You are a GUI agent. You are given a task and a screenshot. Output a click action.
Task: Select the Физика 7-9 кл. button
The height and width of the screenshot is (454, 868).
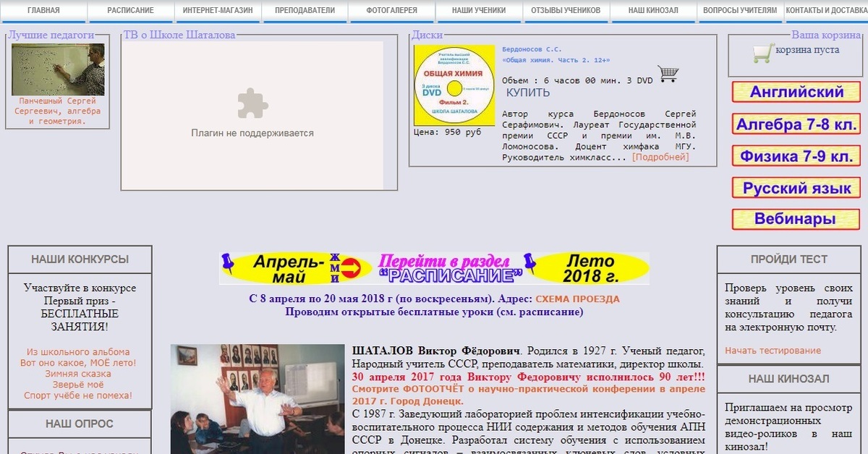pyautogui.click(x=796, y=156)
